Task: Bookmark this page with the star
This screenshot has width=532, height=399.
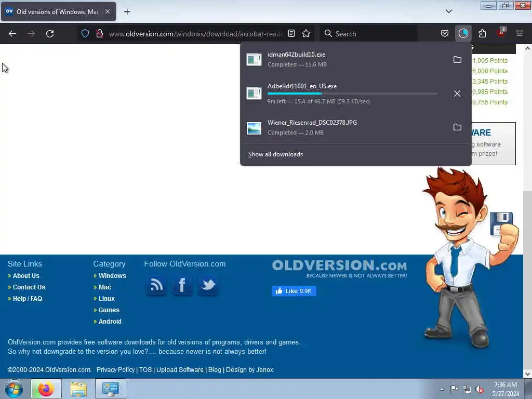Action: click(306, 33)
